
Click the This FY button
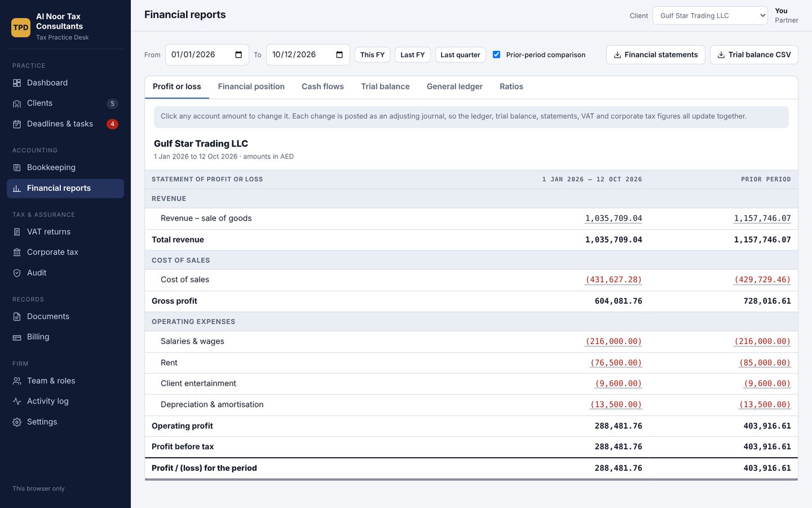click(372, 55)
